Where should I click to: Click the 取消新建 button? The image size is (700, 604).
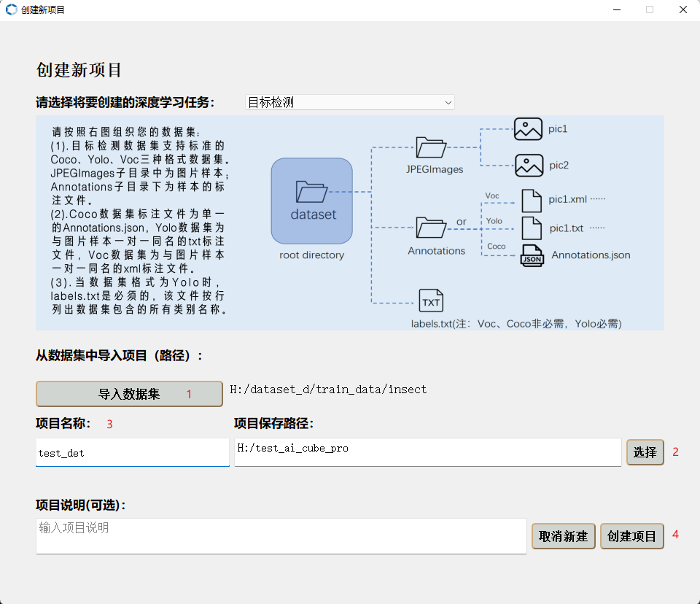[x=563, y=536]
